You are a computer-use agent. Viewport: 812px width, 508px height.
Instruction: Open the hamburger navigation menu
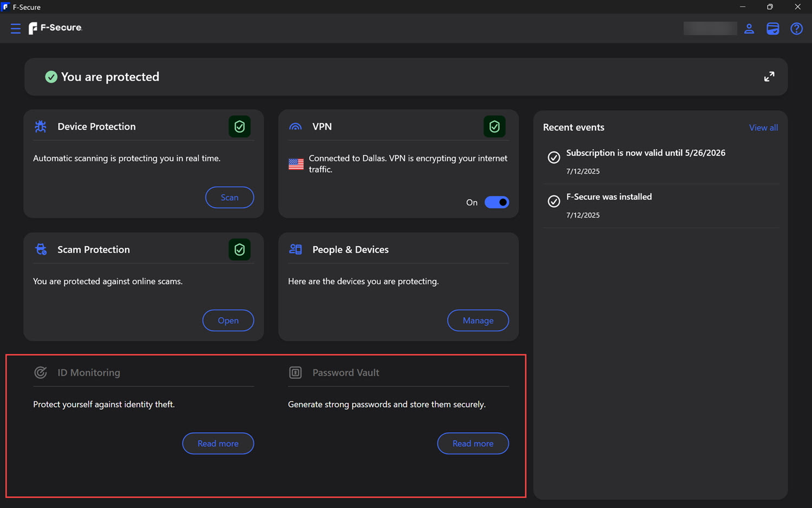coord(16,28)
